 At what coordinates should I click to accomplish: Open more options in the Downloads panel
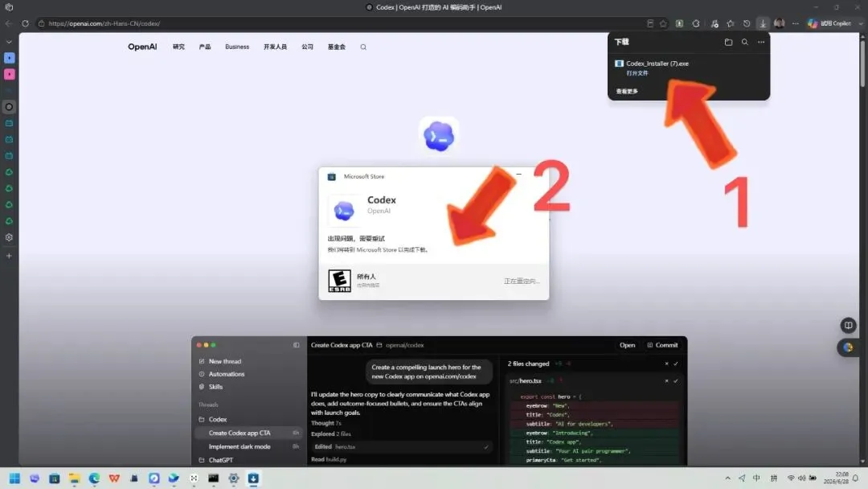761,42
